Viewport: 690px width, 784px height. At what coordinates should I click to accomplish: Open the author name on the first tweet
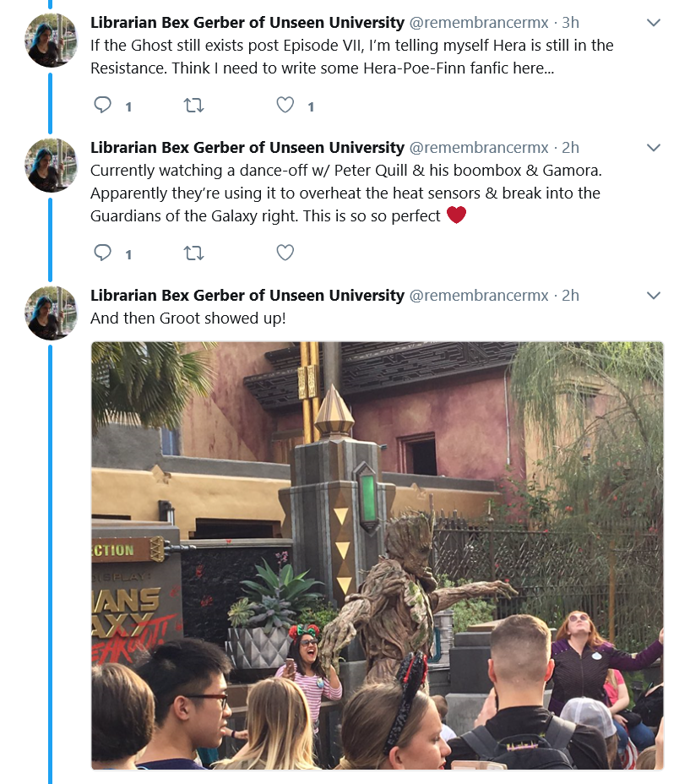[x=247, y=23]
